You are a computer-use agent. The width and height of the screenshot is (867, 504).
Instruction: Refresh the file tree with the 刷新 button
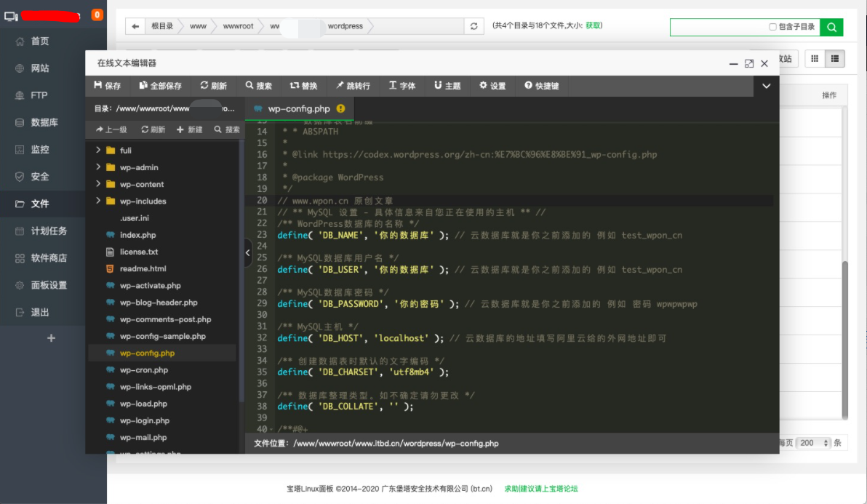pyautogui.click(x=153, y=129)
